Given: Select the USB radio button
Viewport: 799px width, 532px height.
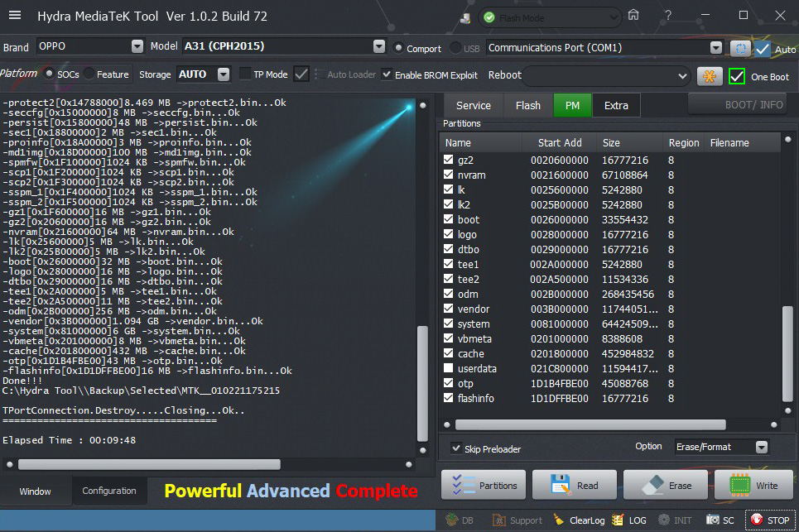Looking at the screenshot, I should click(x=455, y=48).
